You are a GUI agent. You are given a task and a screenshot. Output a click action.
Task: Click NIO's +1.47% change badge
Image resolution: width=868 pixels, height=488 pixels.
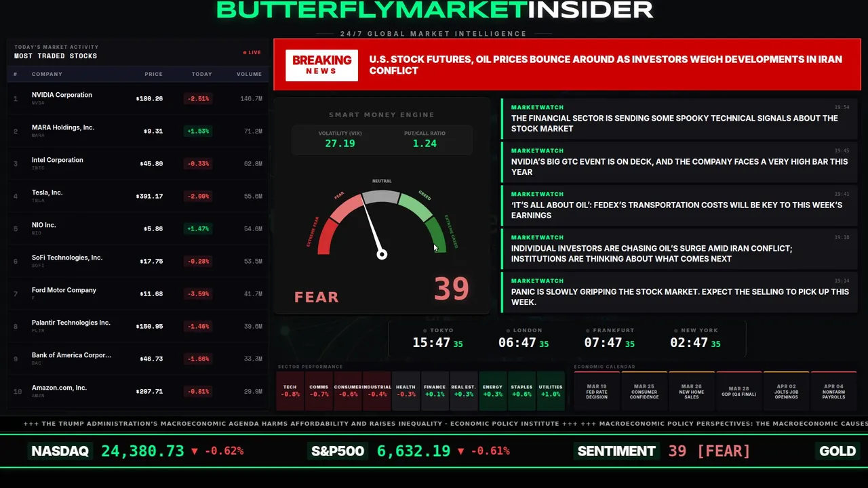(x=199, y=228)
